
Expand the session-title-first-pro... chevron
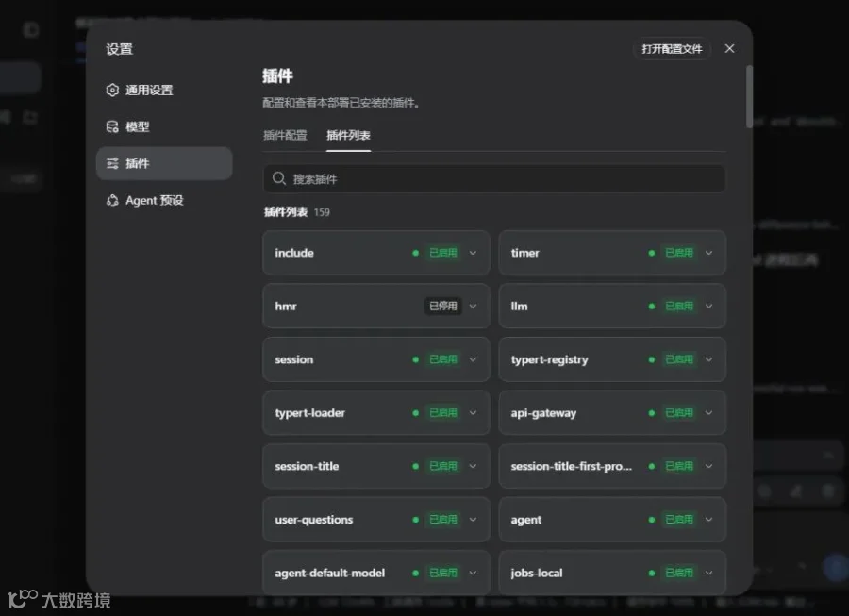708,466
